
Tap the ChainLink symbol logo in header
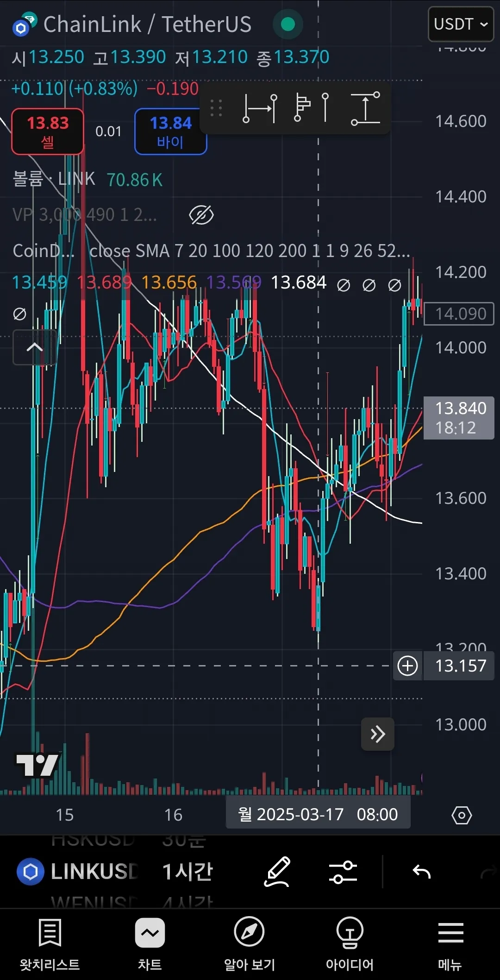24,25
